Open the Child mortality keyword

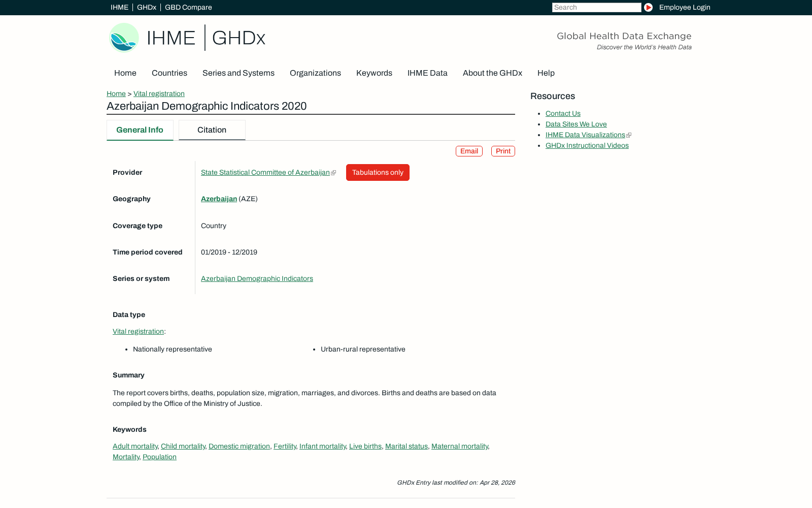[183, 447]
